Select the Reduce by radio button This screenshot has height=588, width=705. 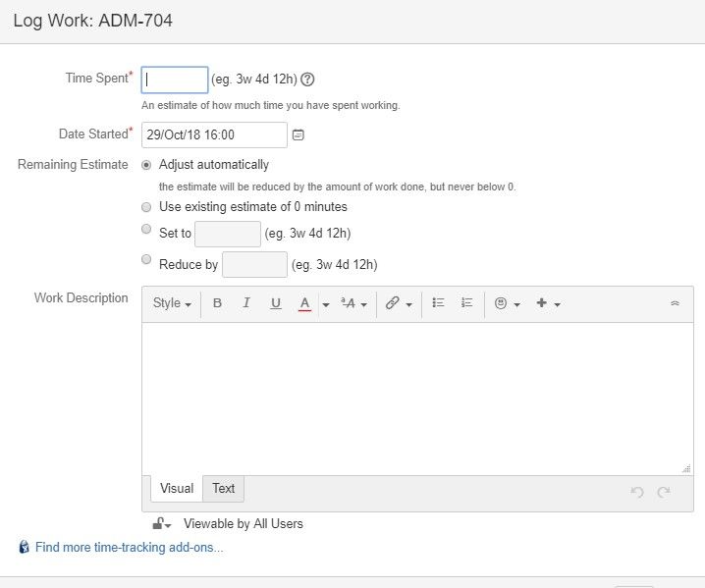pos(146,259)
